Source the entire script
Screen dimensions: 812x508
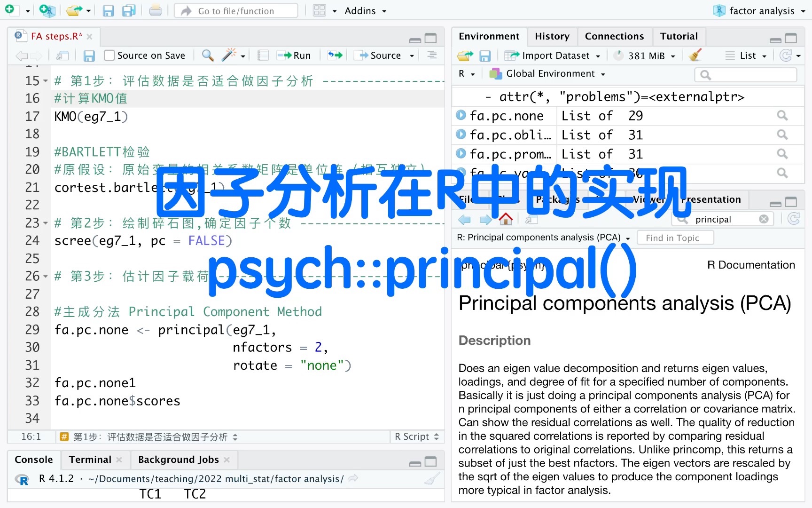pos(379,55)
